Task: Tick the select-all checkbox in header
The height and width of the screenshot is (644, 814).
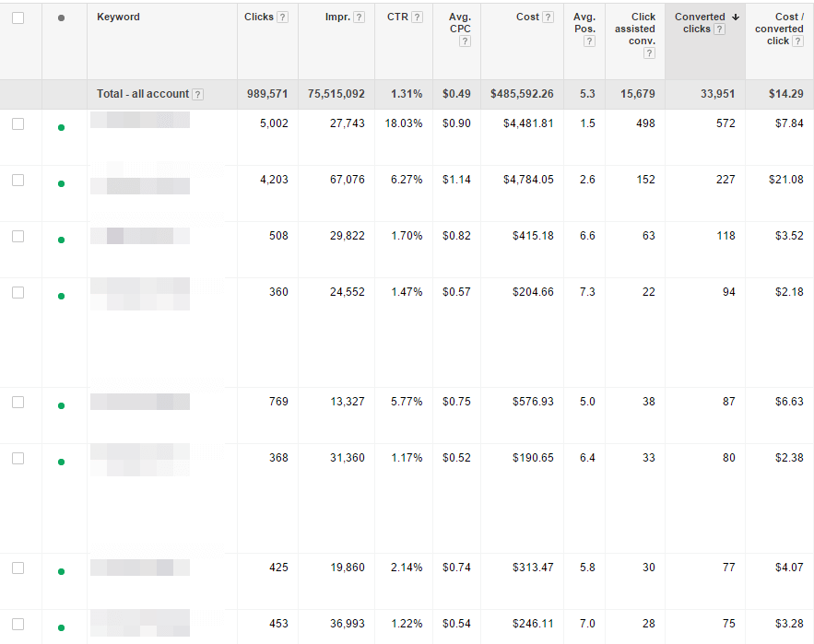Action: [x=18, y=18]
